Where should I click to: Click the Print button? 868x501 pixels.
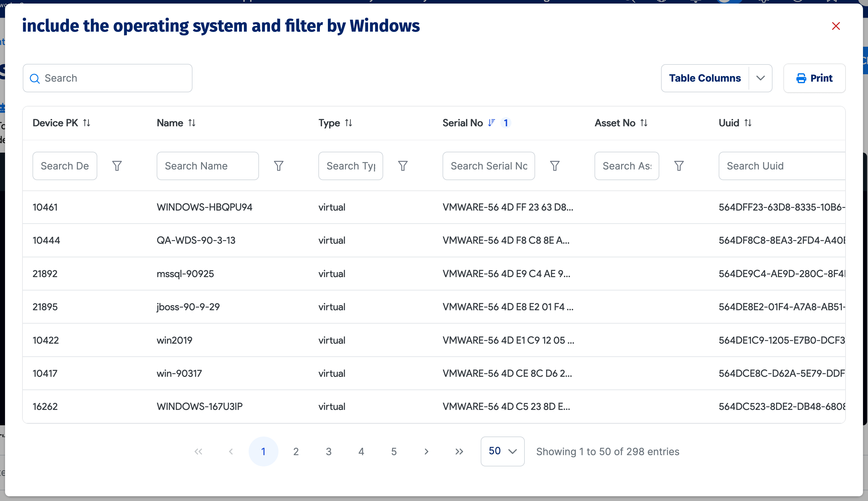(x=814, y=78)
